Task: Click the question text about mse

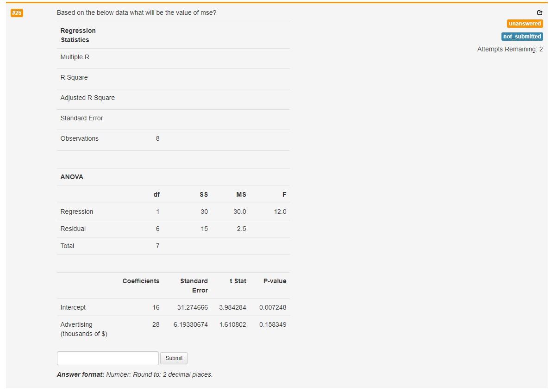Action: [x=136, y=12]
